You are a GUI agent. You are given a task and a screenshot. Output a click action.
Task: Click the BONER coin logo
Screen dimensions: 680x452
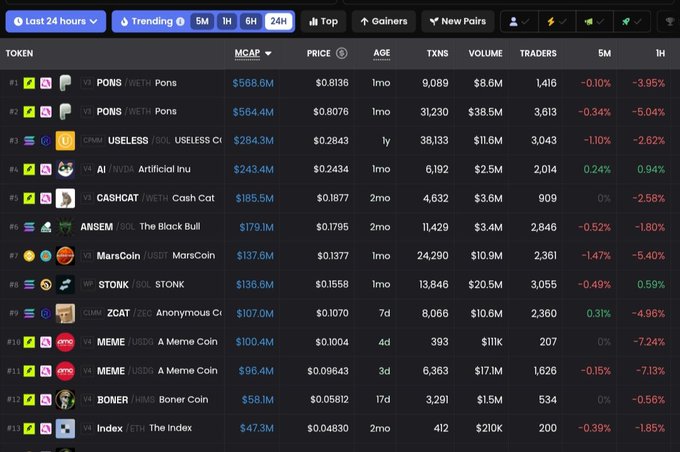tap(65, 400)
